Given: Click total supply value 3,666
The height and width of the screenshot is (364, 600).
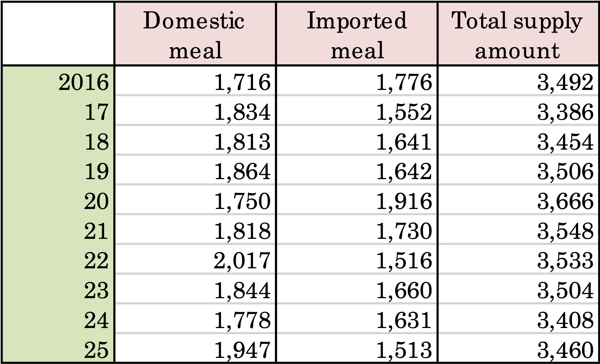Looking at the screenshot, I should (x=565, y=201).
